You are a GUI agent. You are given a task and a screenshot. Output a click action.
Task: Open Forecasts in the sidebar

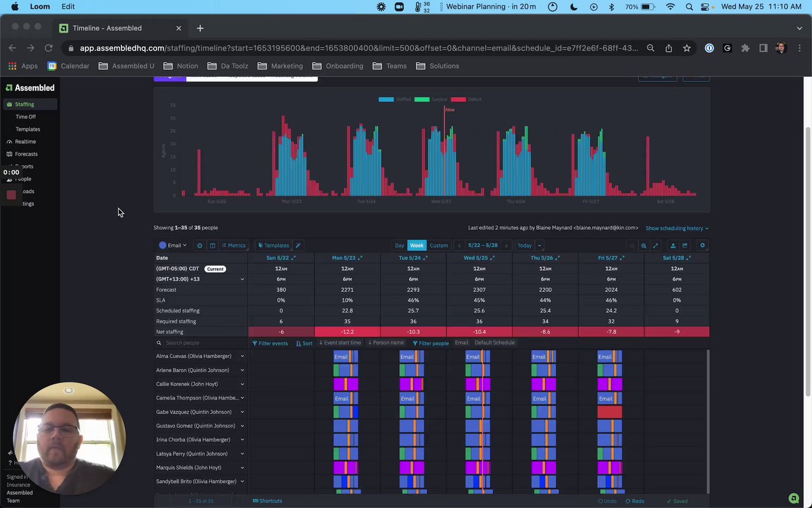[26, 154]
